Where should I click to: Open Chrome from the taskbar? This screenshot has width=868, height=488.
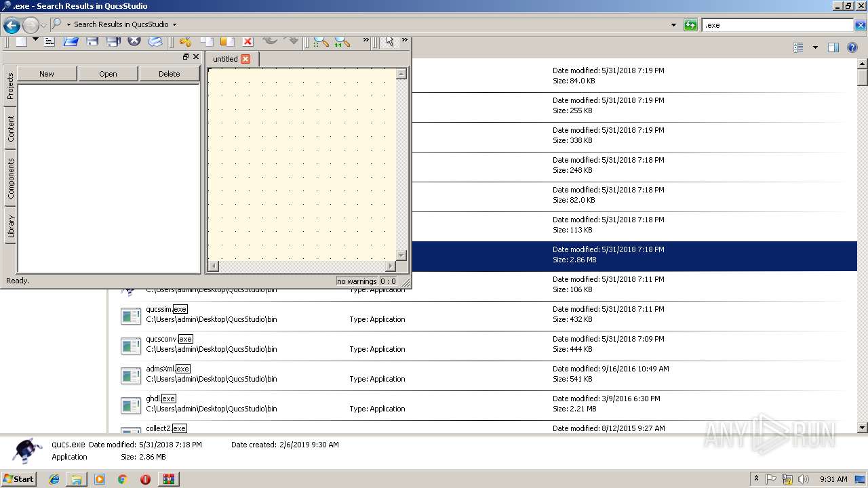click(x=122, y=479)
